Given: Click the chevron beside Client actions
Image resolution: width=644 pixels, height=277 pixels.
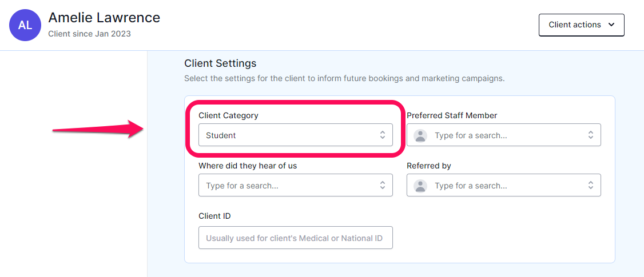Looking at the screenshot, I should [x=611, y=25].
